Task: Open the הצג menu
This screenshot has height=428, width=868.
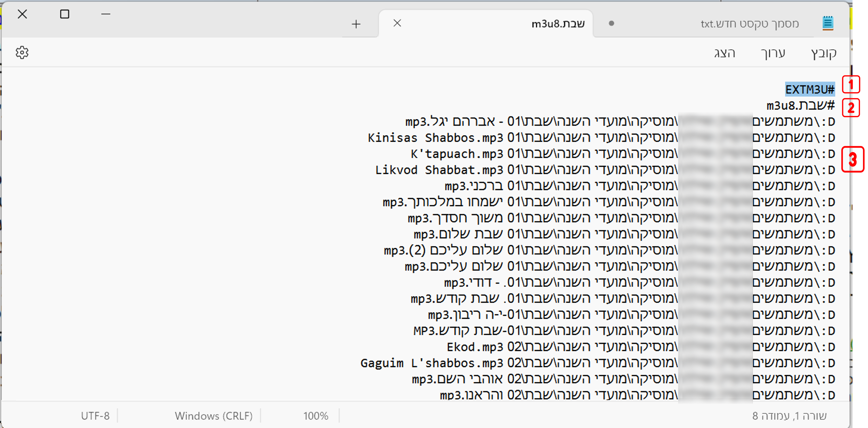Action: [x=724, y=53]
